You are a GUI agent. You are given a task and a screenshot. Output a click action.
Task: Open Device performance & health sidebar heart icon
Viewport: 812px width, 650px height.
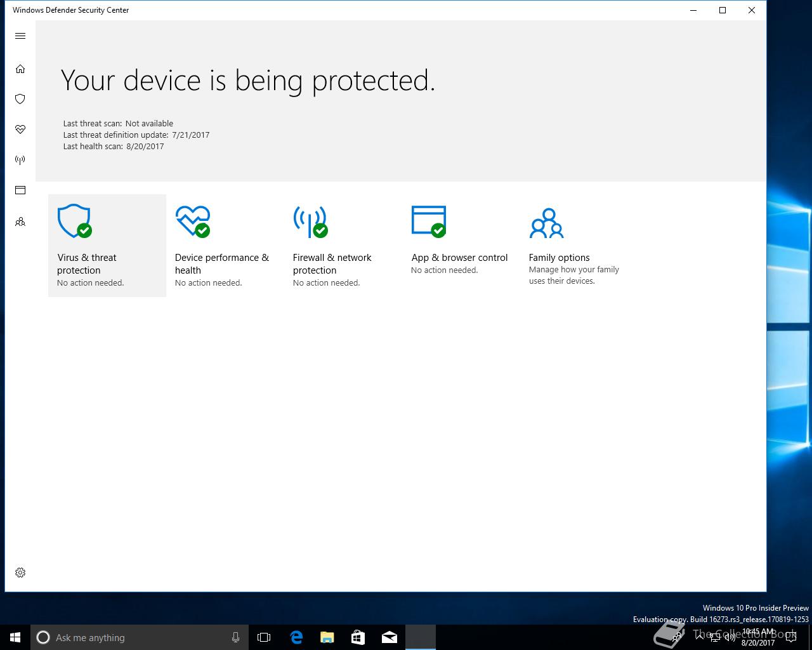click(x=20, y=129)
